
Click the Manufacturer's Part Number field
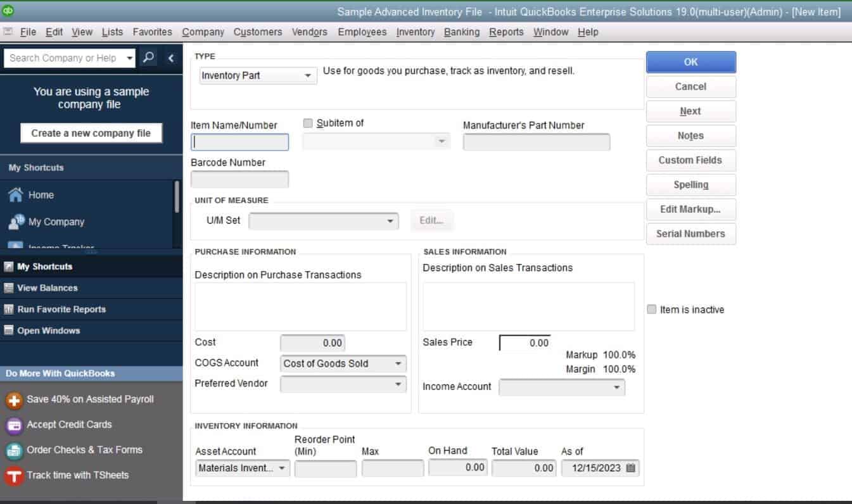click(x=537, y=142)
